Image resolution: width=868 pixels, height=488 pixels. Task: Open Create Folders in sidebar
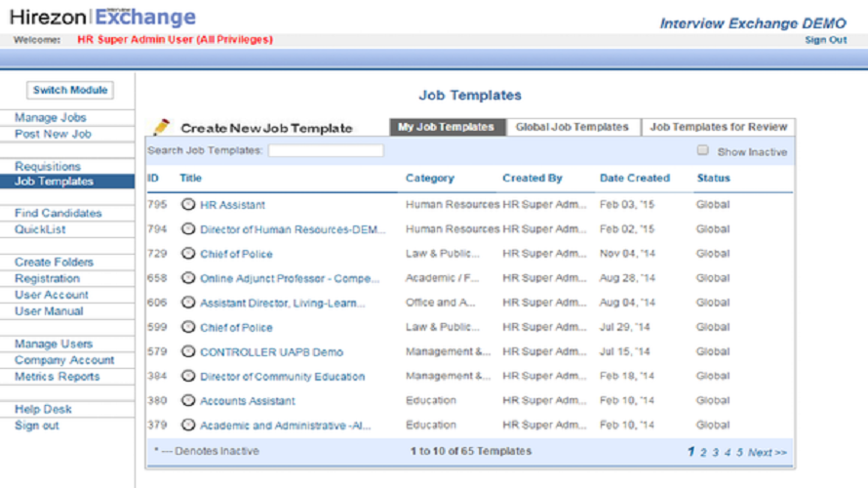(x=54, y=262)
